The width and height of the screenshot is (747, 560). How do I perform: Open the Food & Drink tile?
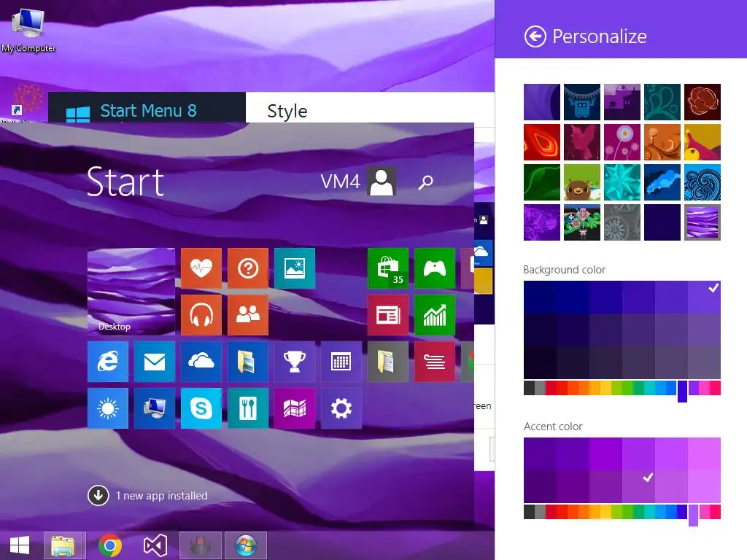(x=248, y=408)
